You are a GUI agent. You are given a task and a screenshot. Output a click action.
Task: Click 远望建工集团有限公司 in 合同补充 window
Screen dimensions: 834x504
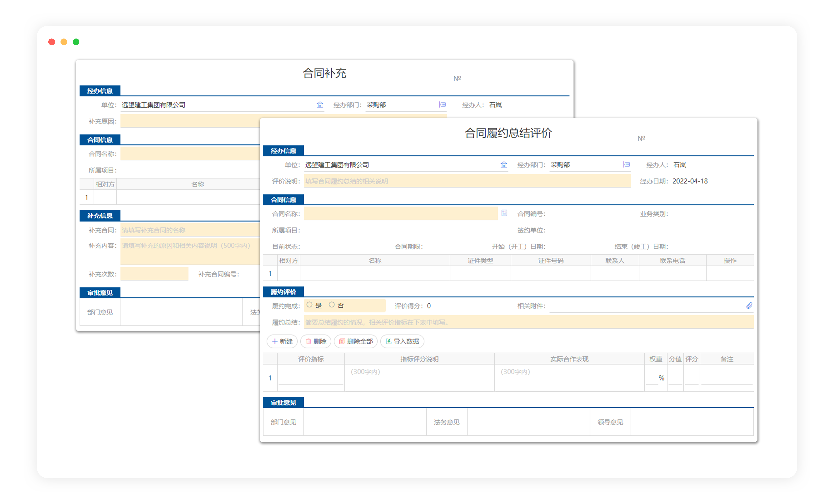(x=153, y=105)
